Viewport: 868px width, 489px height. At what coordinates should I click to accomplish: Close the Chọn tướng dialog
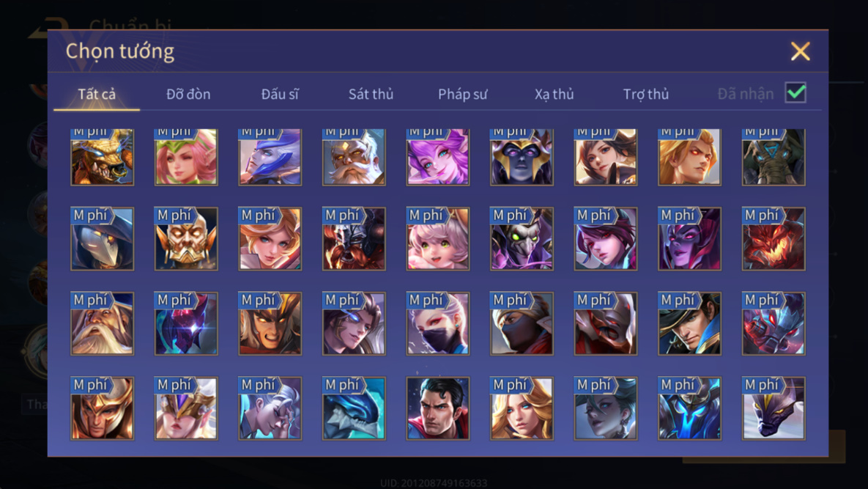tap(800, 51)
